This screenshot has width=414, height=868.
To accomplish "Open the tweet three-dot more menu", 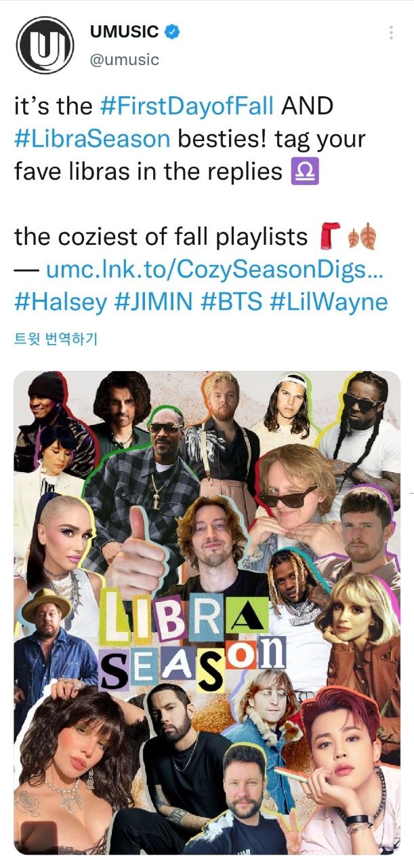I will click(390, 33).
